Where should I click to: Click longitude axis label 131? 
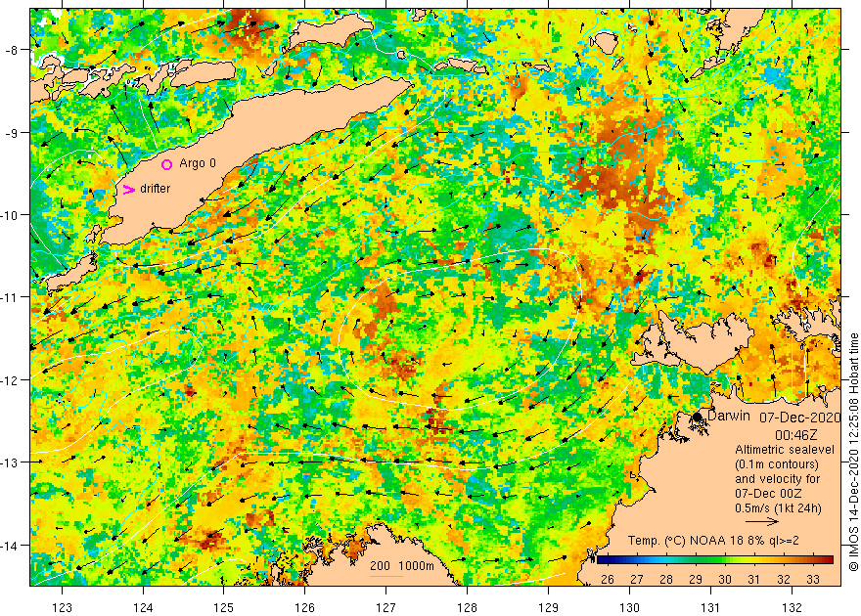710,607
